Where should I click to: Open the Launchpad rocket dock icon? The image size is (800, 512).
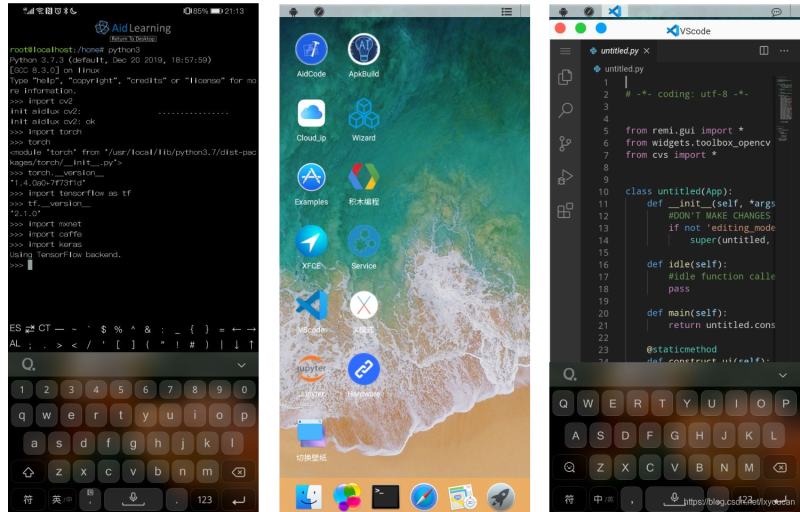tap(501, 497)
